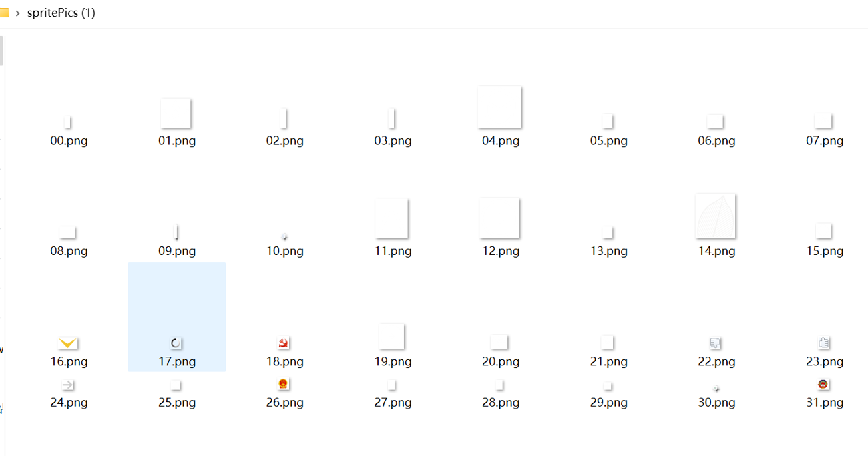This screenshot has width=868, height=456.
Task: Click the loading spinner file 17.png
Action: click(176, 343)
